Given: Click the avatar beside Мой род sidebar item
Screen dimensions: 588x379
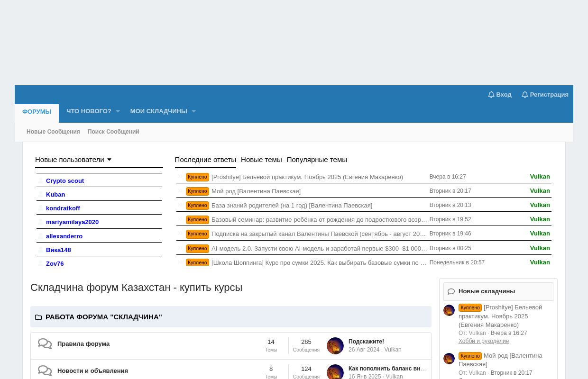Looking at the screenshot, I should coord(449,359).
